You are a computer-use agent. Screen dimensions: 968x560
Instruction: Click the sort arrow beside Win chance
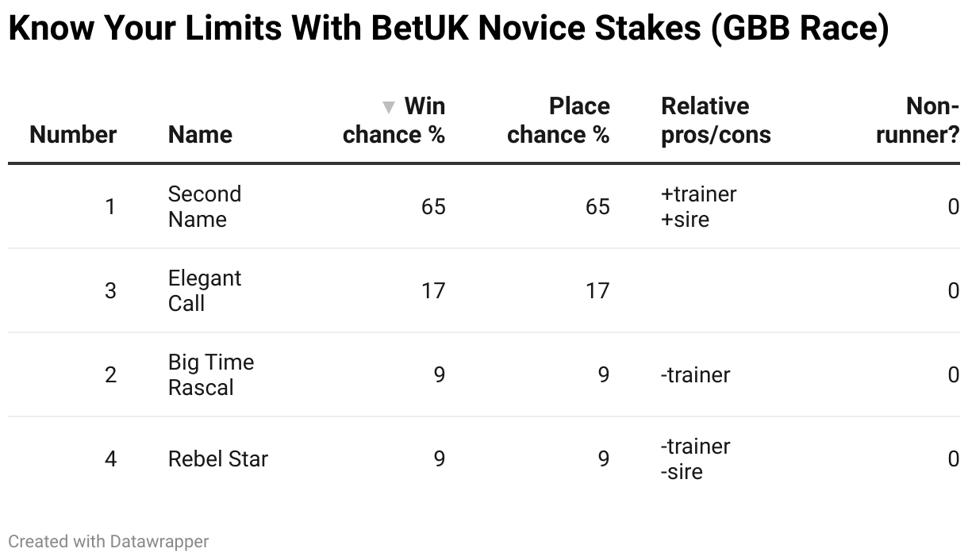(388, 107)
